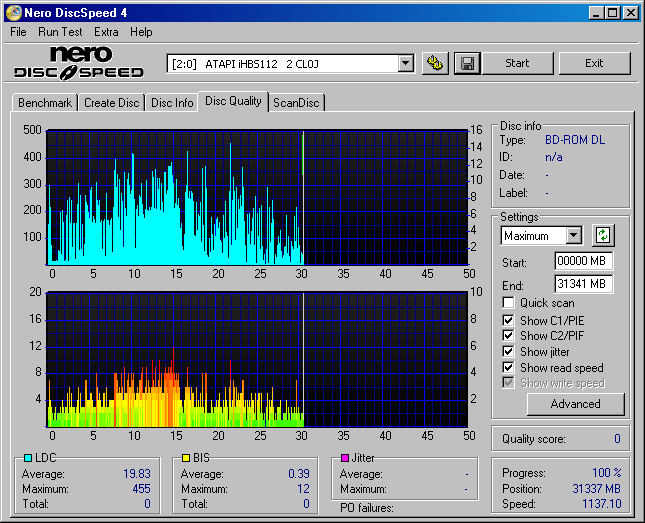Viewport: 645px width, 523px height.
Task: Click the disc ID value n/a
Action: pyautogui.click(x=554, y=157)
